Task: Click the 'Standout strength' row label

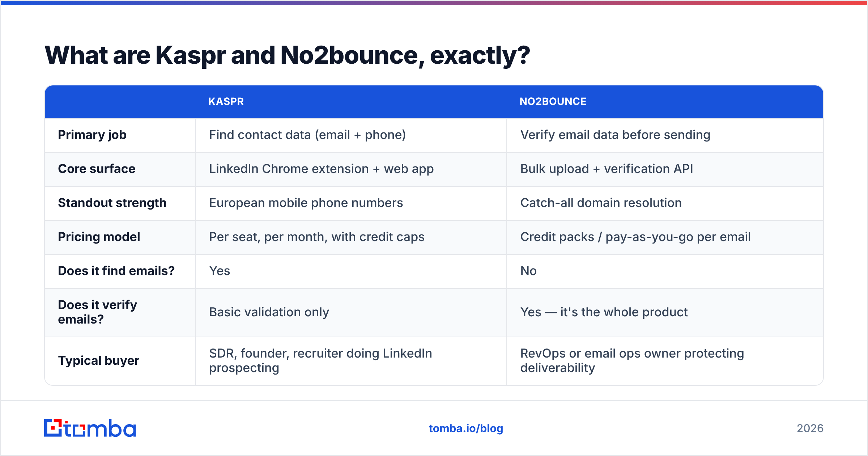Action: click(112, 203)
